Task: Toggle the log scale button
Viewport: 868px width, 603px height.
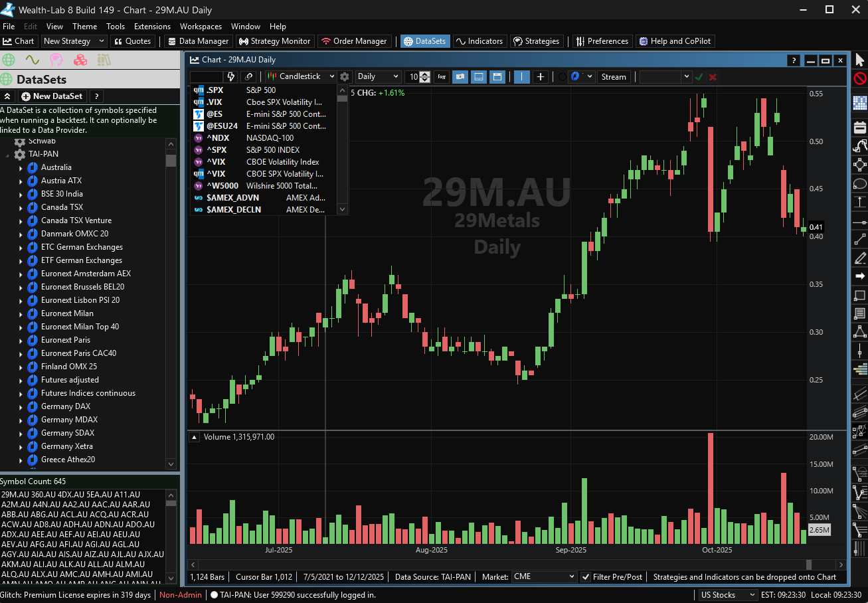Action: pos(442,77)
